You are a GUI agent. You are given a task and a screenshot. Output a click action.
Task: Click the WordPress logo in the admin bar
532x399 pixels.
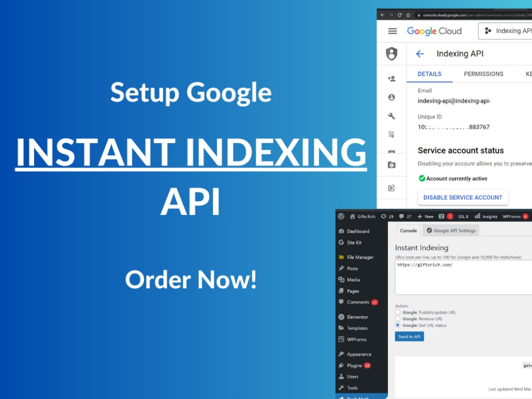[x=340, y=217]
